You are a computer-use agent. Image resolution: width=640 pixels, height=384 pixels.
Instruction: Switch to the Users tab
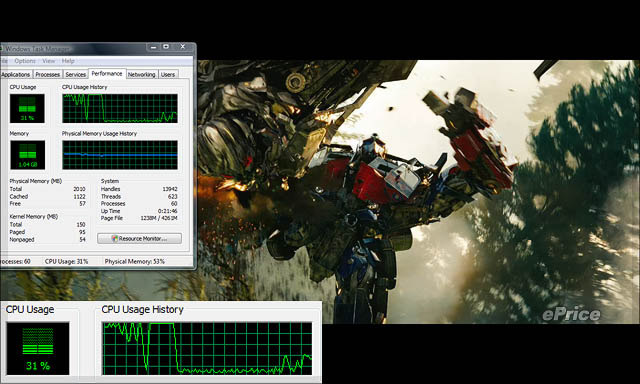click(168, 74)
